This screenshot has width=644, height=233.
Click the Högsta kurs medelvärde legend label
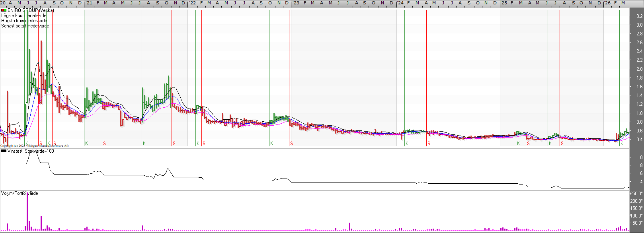click(24, 21)
